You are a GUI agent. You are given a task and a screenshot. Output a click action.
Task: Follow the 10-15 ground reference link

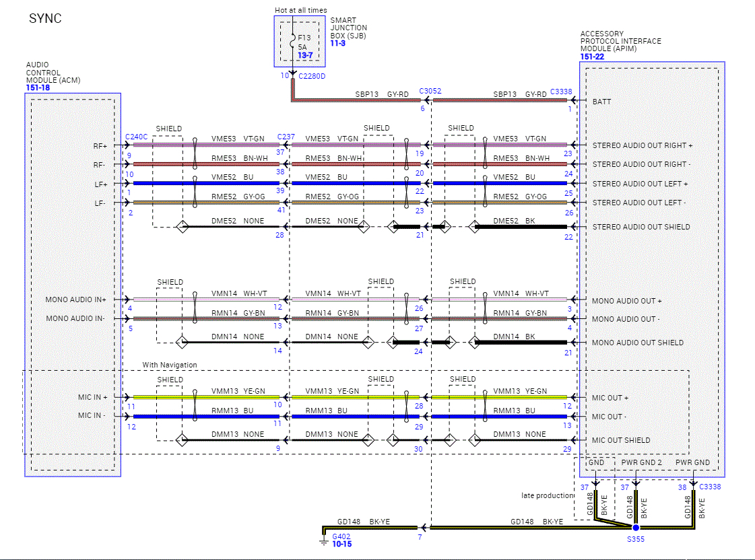click(342, 544)
